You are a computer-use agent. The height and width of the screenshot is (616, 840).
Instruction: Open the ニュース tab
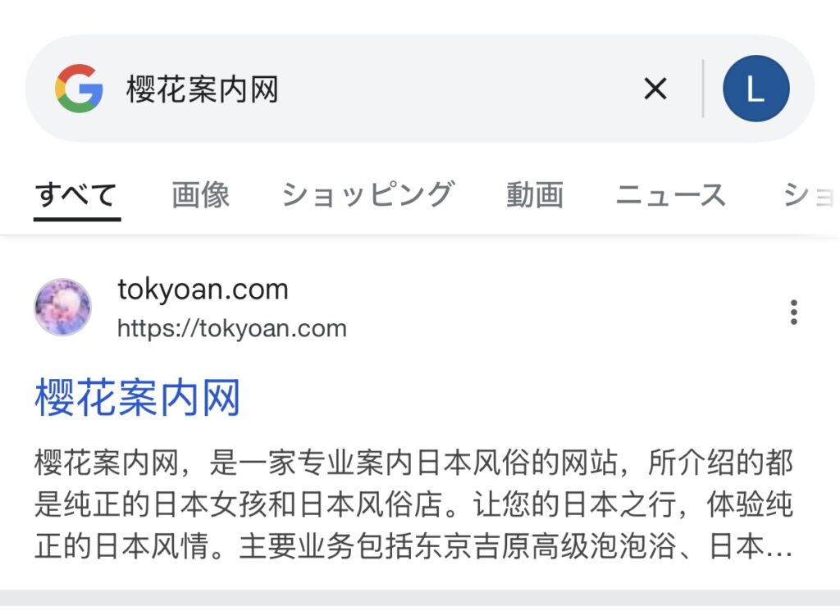[x=671, y=194]
